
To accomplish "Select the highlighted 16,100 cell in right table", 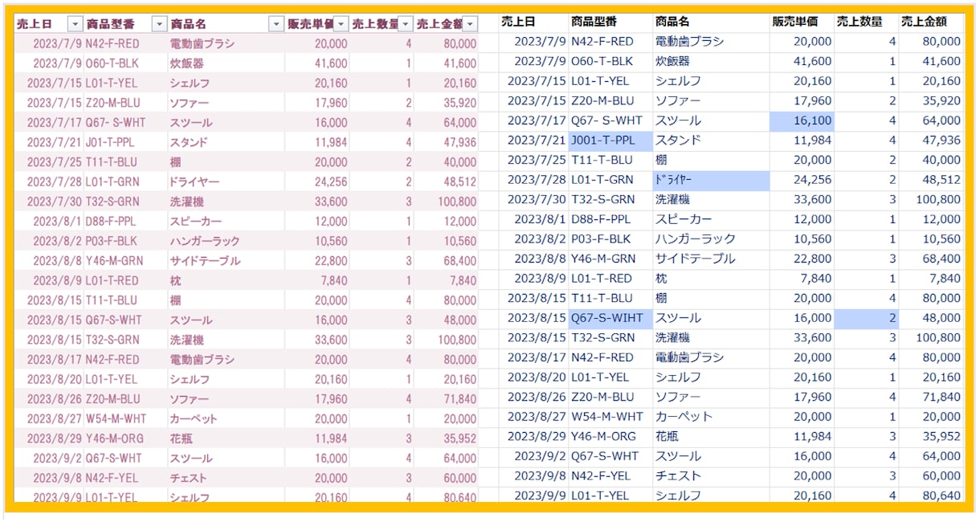I will (x=802, y=120).
